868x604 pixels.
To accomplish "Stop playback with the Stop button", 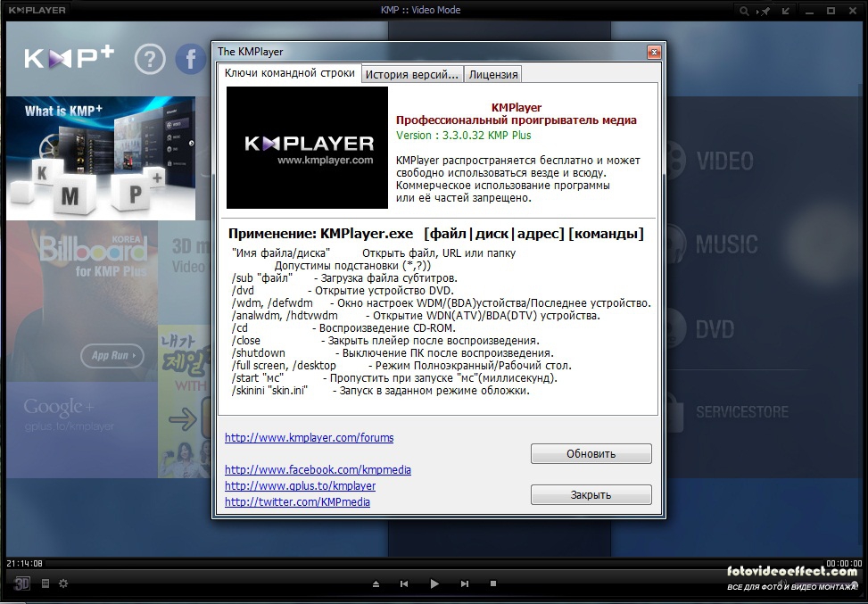I will pyautogui.click(x=493, y=583).
